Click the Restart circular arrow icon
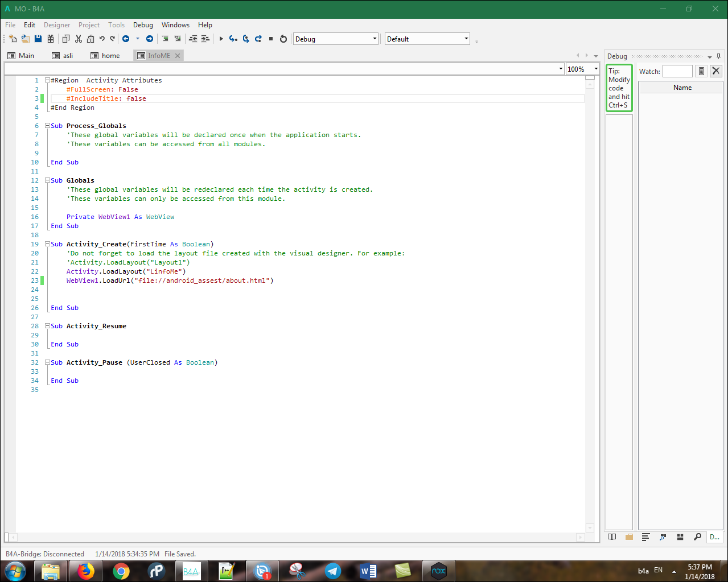 pyautogui.click(x=283, y=39)
